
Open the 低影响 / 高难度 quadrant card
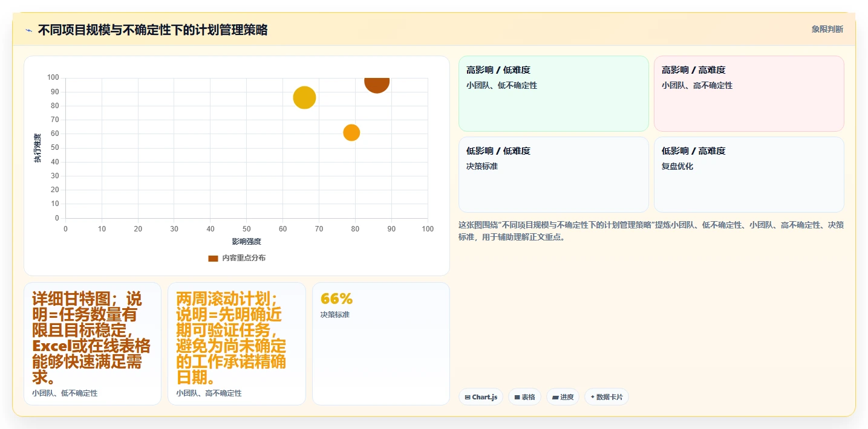(749, 175)
